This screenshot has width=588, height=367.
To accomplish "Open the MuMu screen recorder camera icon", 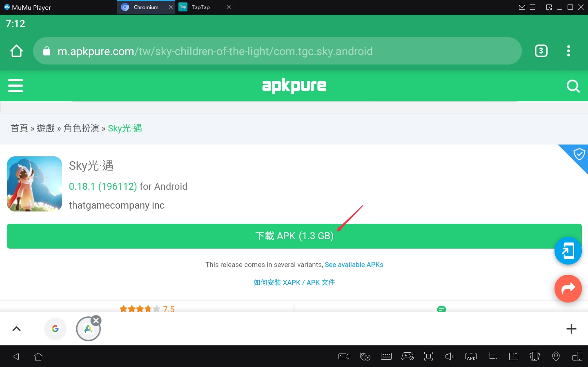I will pos(344,356).
